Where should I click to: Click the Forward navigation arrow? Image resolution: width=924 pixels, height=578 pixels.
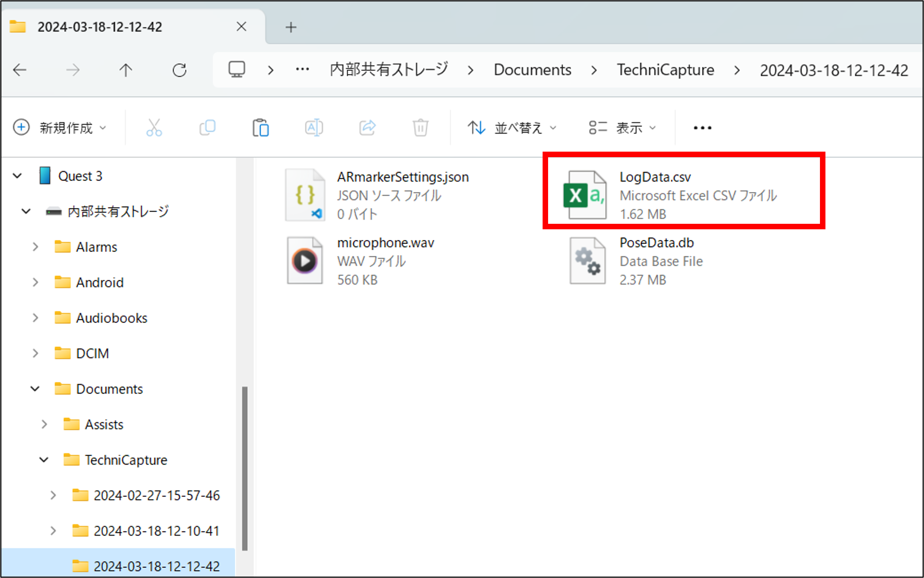tap(73, 70)
